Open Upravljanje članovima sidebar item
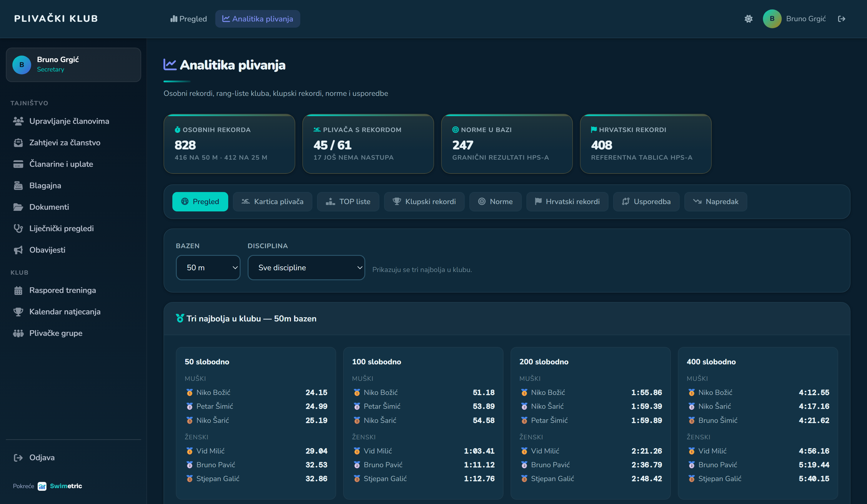Viewport: 867px width, 504px height. [74, 121]
